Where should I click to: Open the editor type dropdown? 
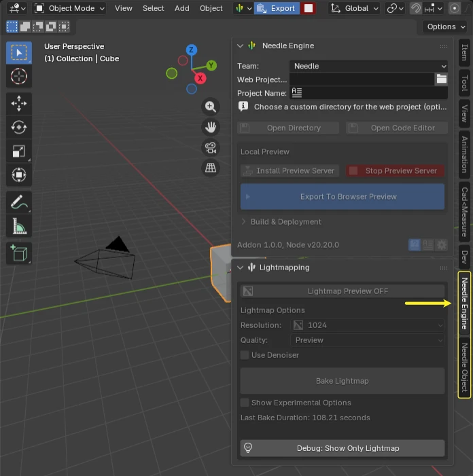pos(16,8)
